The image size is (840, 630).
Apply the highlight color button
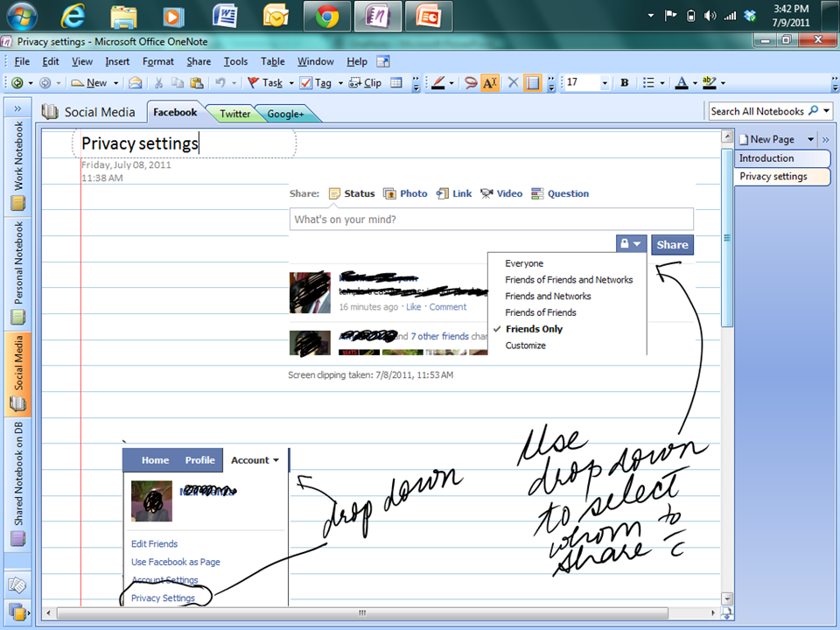709,82
